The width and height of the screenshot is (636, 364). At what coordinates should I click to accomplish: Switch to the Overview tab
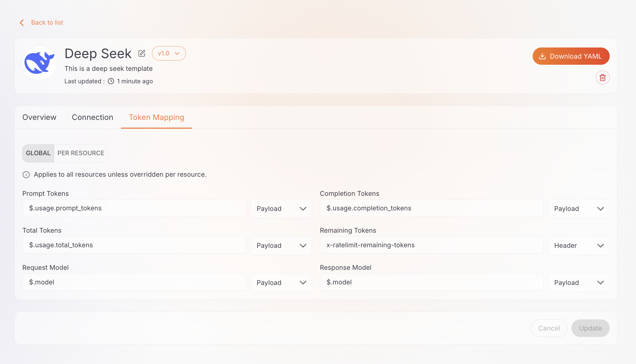coord(39,117)
